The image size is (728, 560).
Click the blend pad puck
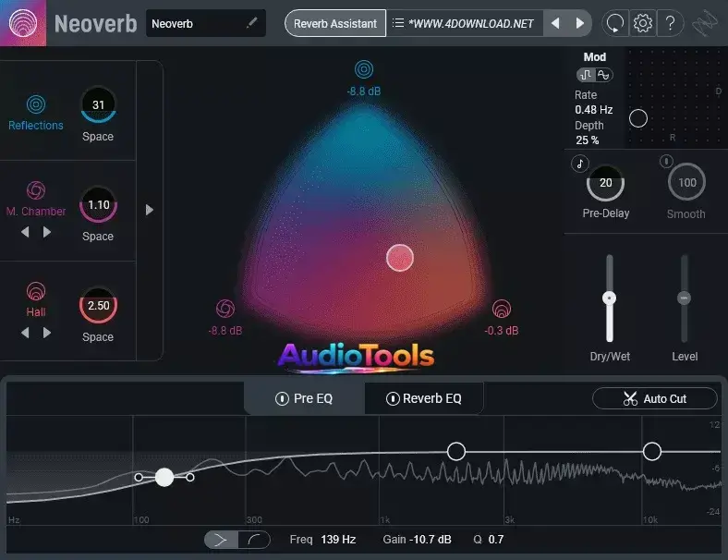pyautogui.click(x=400, y=258)
